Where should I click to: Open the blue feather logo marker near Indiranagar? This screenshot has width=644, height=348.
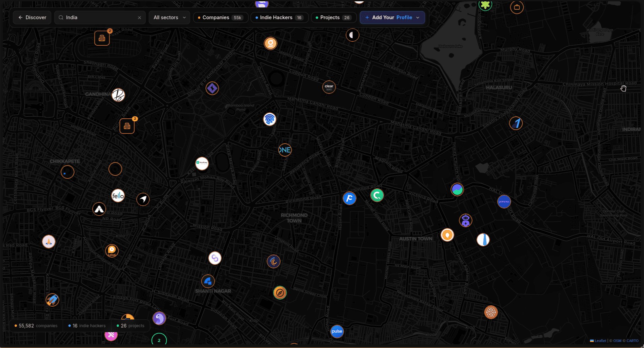(516, 123)
